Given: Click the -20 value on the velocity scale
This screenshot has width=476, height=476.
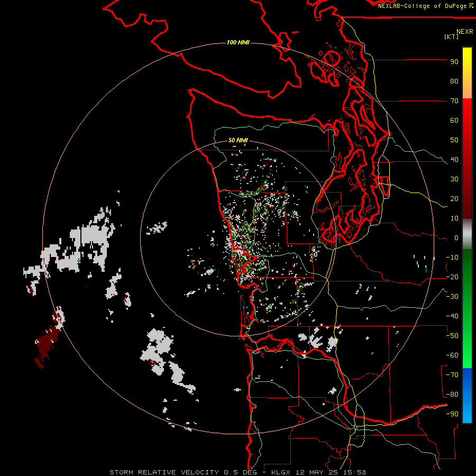Looking at the screenshot, I should [x=452, y=277].
